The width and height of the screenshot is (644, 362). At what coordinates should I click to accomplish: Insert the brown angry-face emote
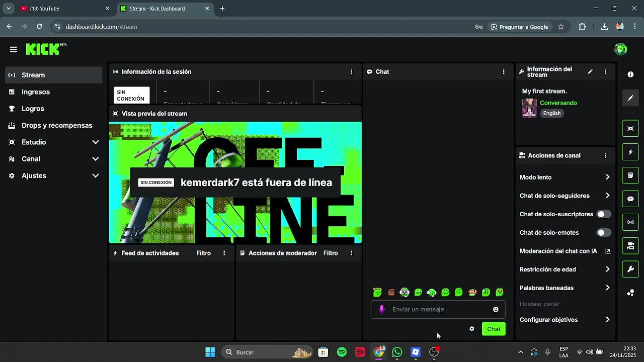391,292
